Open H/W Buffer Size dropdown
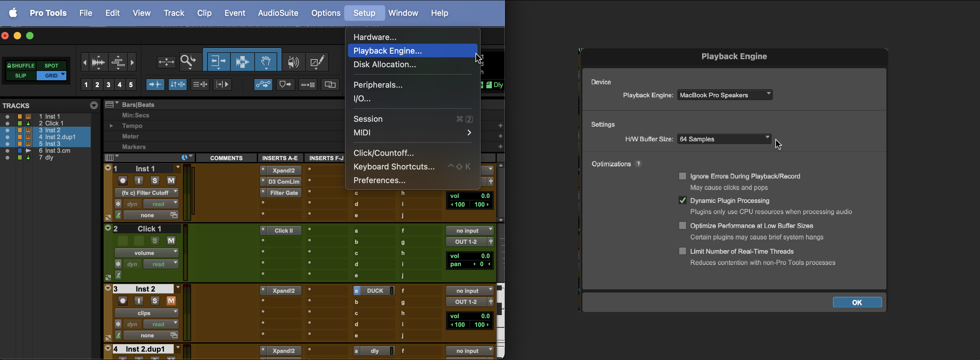This screenshot has width=980, height=360. 724,139
